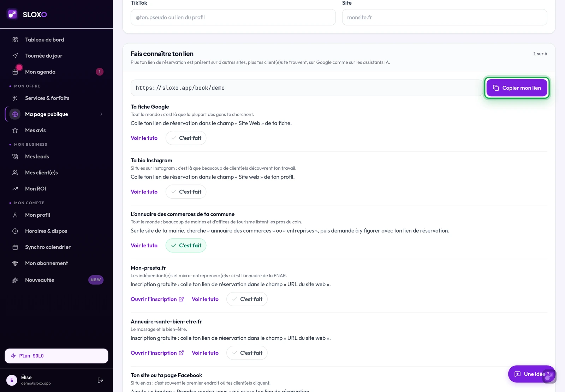Open Voir le tuto for L'annuaire des commerces
Screen dimensions: 565x392
click(x=144, y=246)
